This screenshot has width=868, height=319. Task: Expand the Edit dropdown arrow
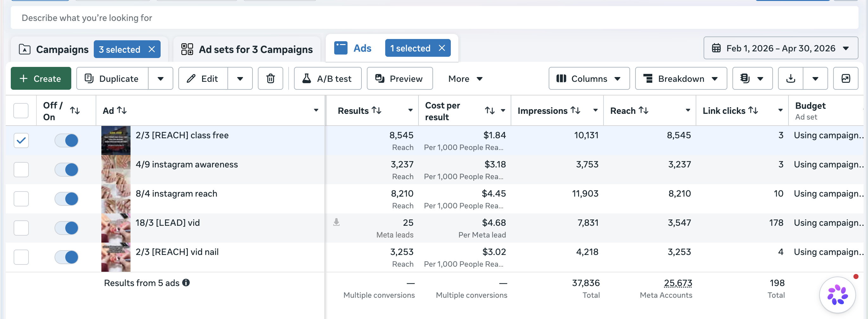coord(240,79)
